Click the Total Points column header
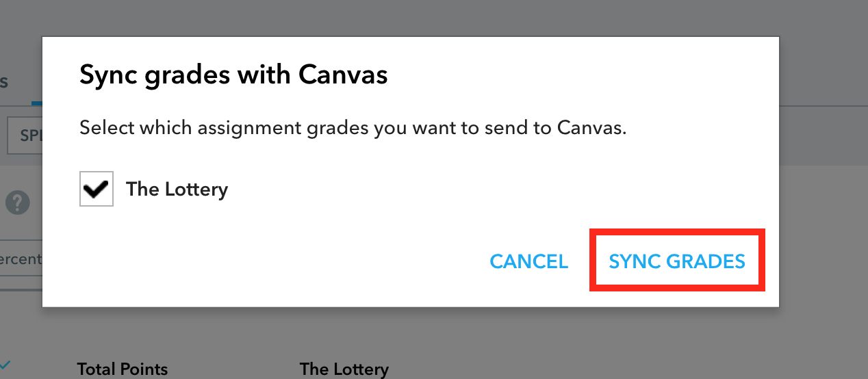The height and width of the screenshot is (379, 868). (x=122, y=369)
